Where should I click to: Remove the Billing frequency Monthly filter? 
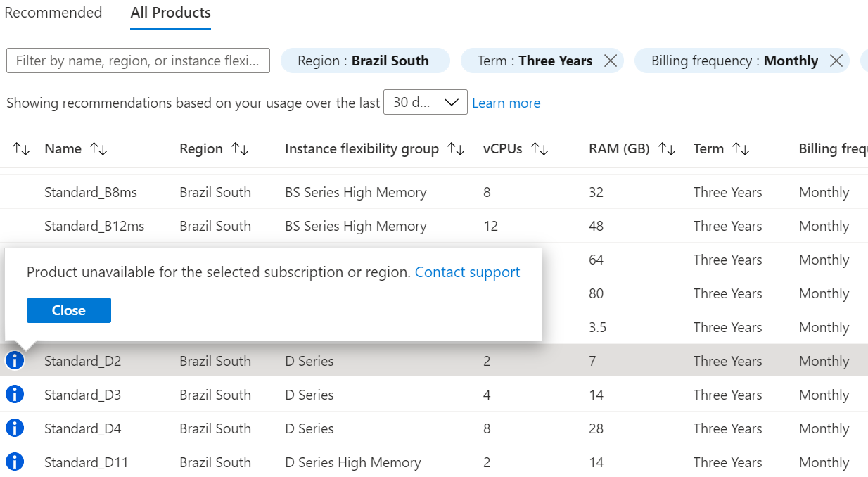coord(836,61)
